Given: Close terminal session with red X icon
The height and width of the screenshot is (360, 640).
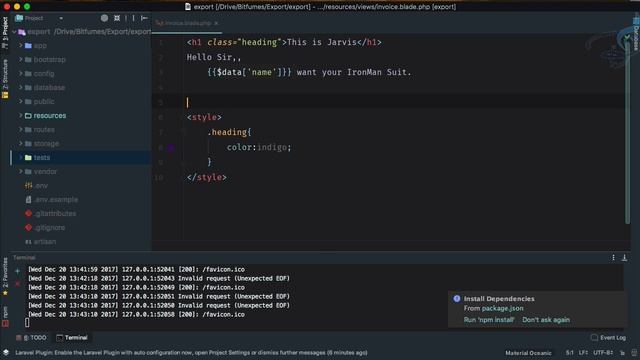Looking at the screenshot, I should [18, 284].
